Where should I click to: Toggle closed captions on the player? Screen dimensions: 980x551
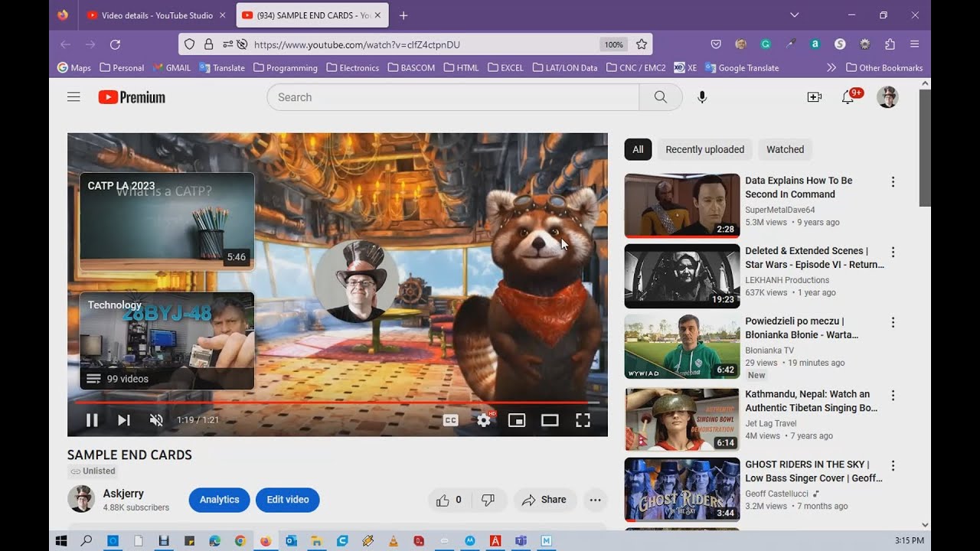[x=451, y=420]
